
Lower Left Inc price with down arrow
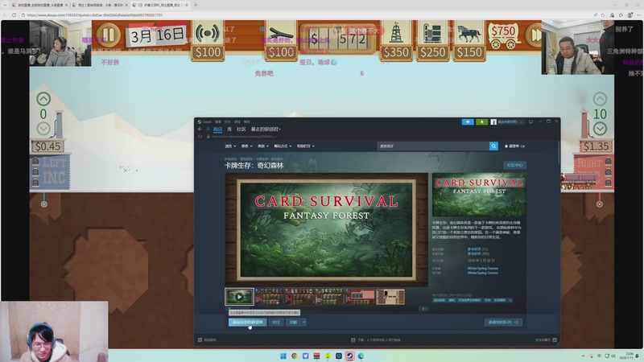(x=43, y=129)
